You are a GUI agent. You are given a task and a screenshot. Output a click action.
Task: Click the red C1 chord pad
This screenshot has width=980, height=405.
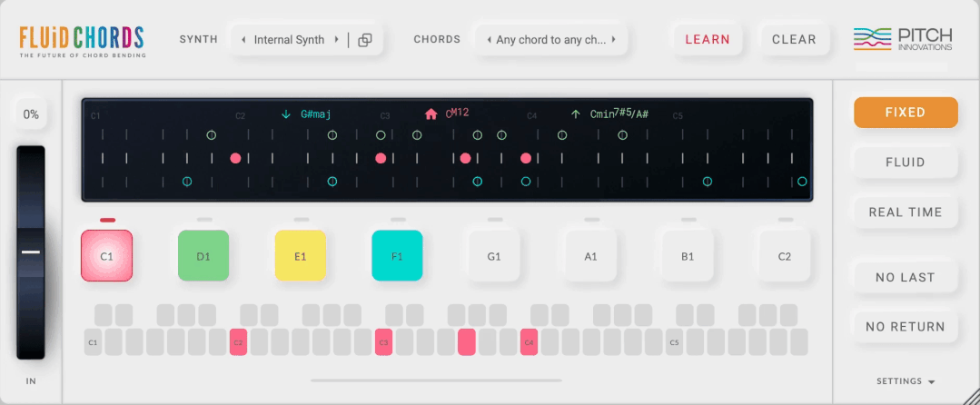(x=107, y=256)
